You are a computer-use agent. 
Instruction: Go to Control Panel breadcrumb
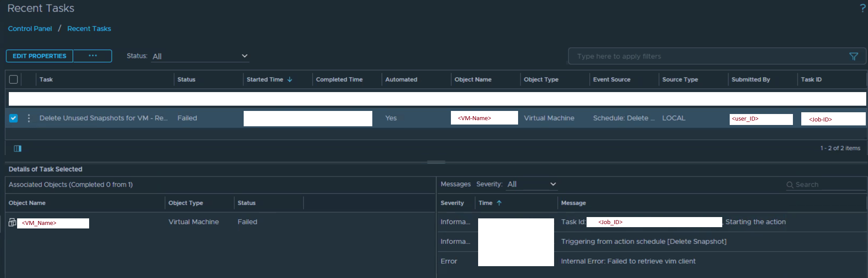pyautogui.click(x=30, y=29)
